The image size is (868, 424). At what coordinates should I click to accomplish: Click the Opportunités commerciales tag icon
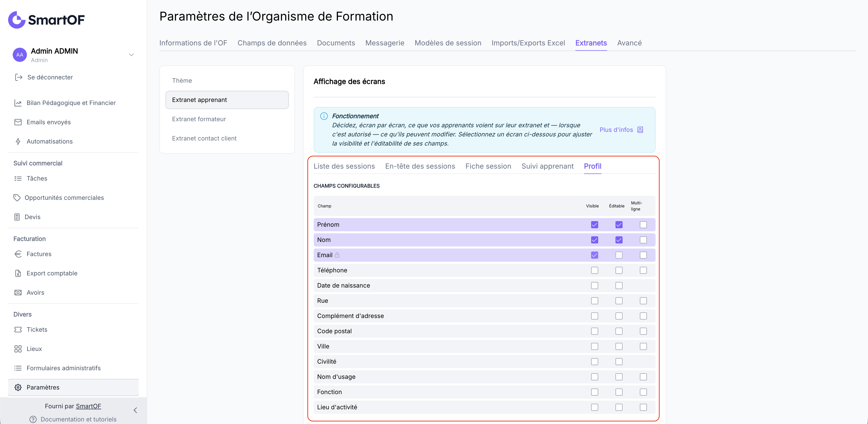point(17,198)
